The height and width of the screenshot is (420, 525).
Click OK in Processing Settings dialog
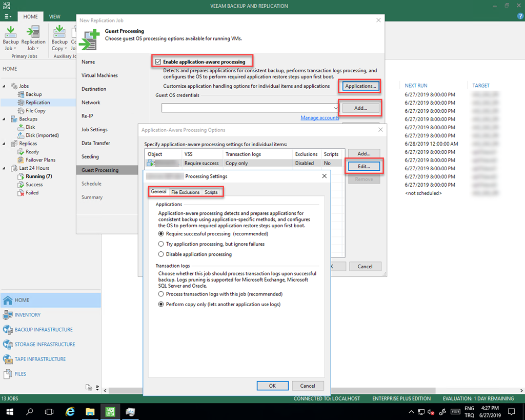tap(273, 386)
